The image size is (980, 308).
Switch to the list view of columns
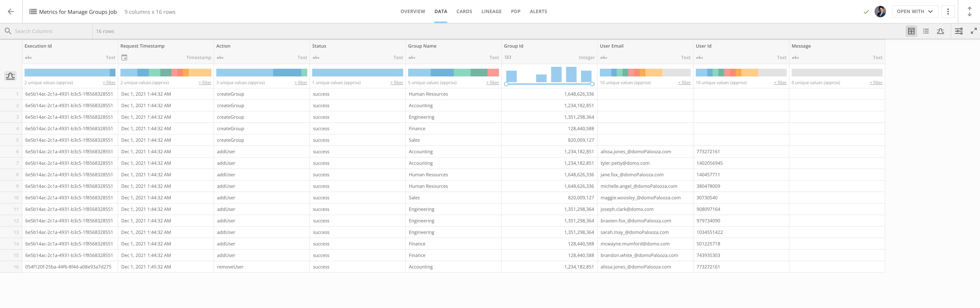(926, 31)
